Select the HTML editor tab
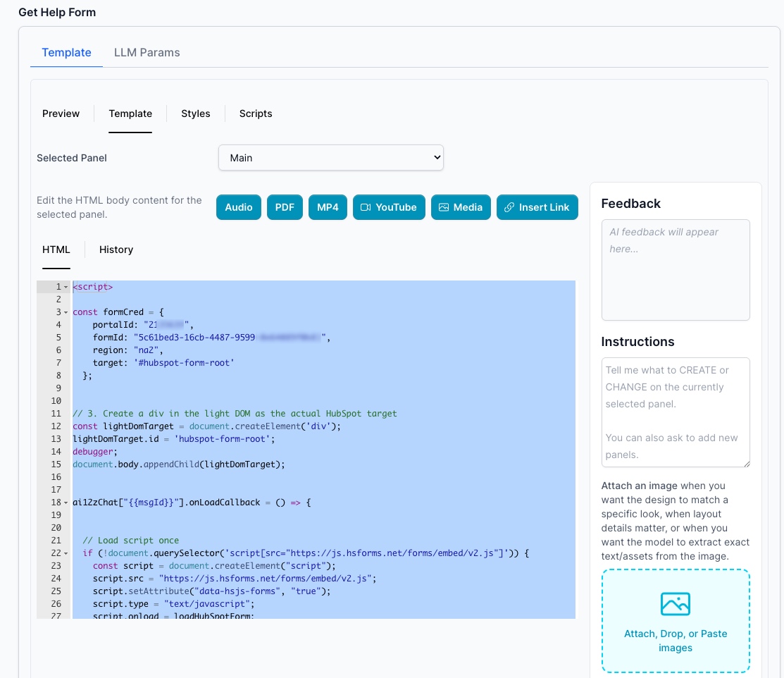The width and height of the screenshot is (784, 678). pos(56,249)
